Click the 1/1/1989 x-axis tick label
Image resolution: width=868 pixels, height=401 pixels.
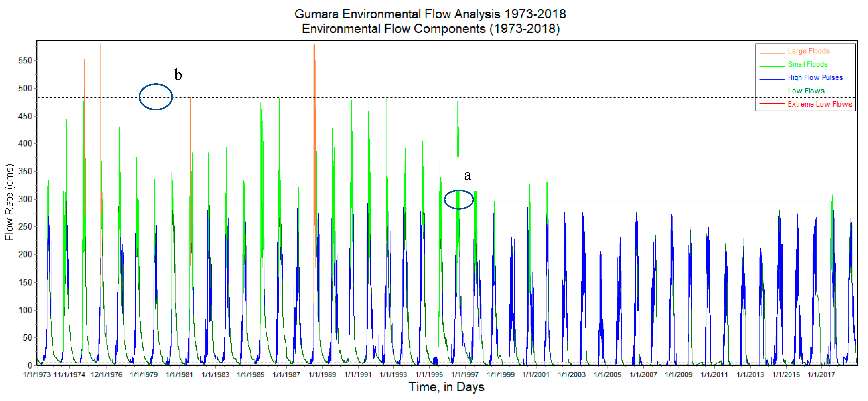pyautogui.click(x=322, y=375)
